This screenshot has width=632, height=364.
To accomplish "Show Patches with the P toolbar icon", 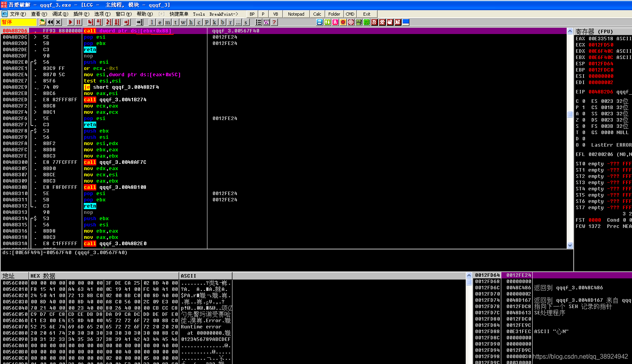I will click(x=207, y=22).
